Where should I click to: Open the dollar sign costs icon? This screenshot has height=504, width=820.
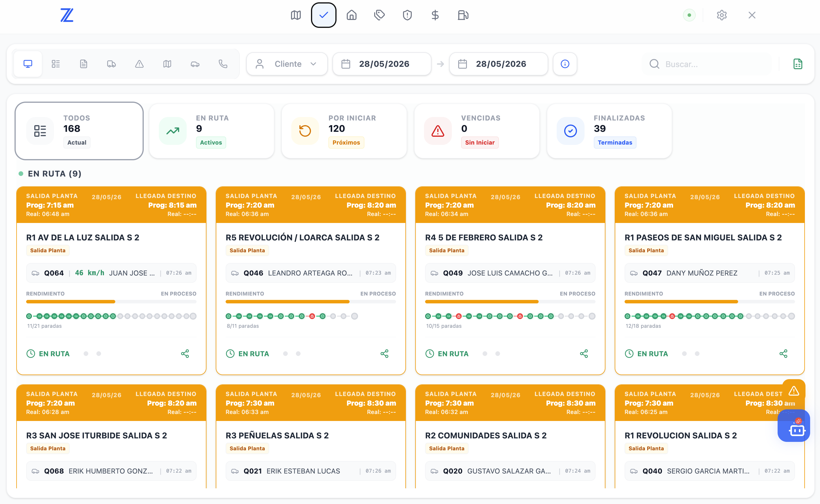[435, 15]
